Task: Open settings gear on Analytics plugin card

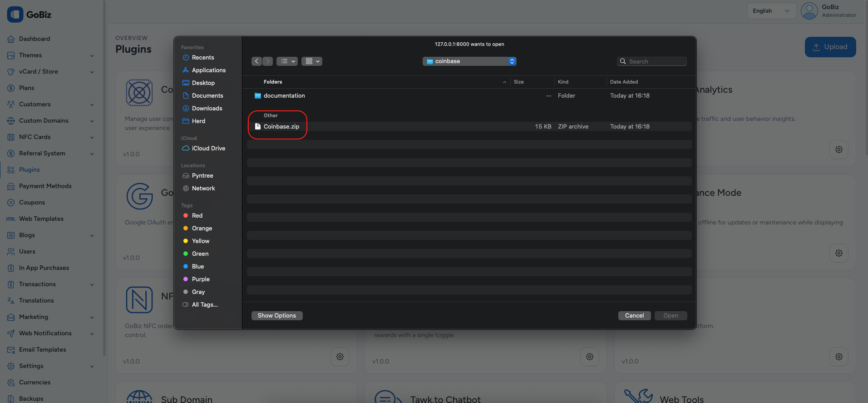Action: pyautogui.click(x=839, y=149)
